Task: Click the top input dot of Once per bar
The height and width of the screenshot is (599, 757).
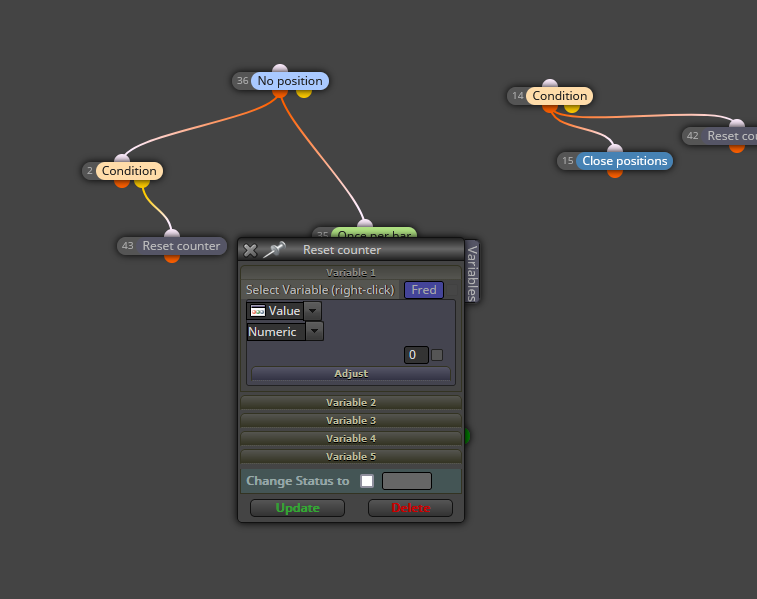Action: (365, 223)
